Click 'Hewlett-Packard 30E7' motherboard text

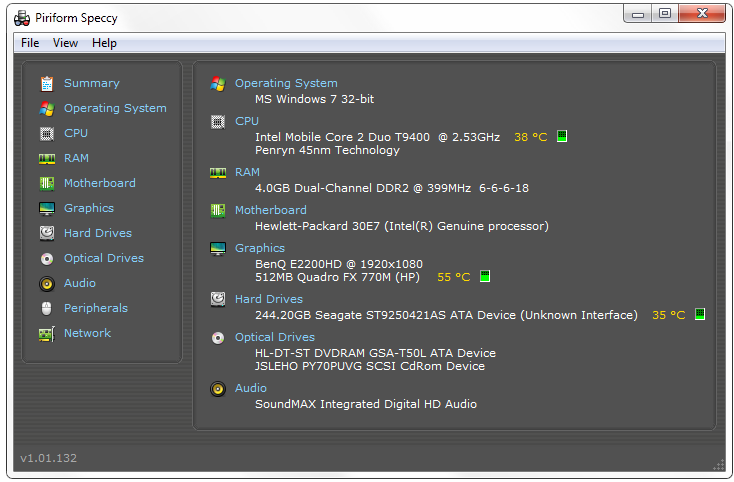click(x=317, y=226)
